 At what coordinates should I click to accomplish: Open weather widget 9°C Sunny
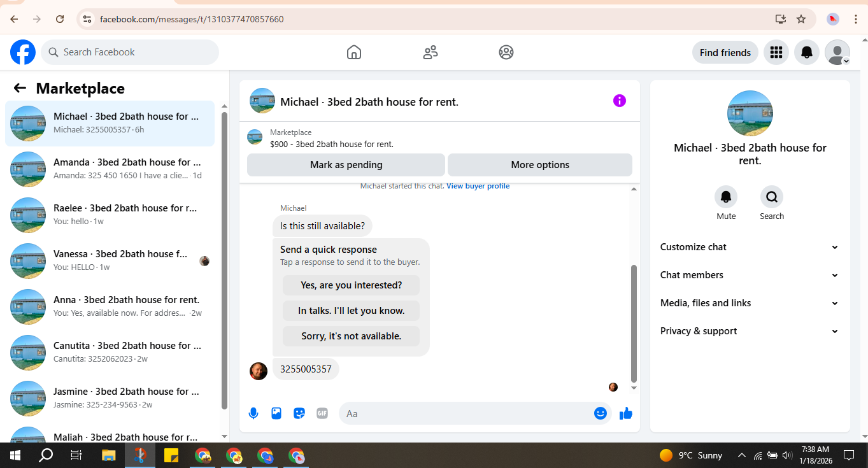coord(691,455)
